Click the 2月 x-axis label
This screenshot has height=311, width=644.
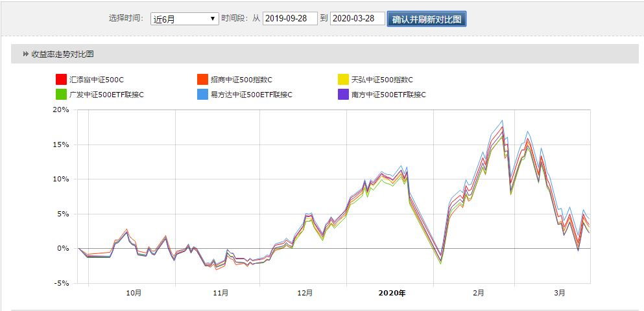coord(478,293)
